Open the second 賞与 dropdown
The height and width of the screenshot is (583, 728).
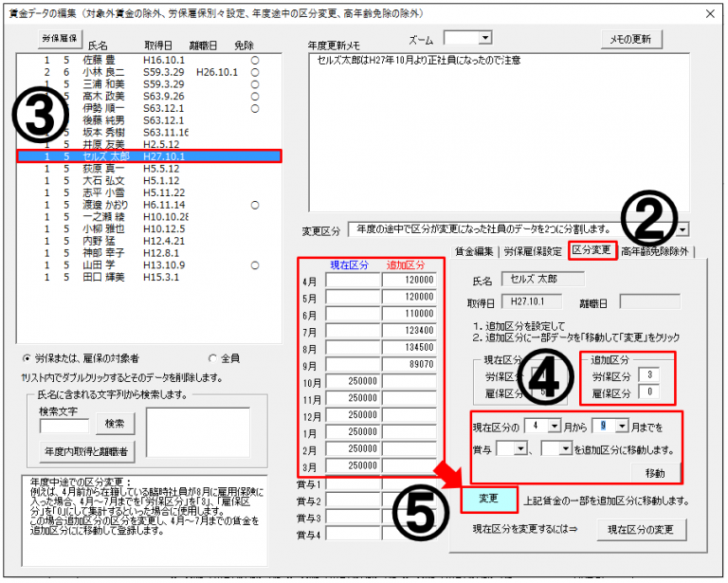pyautogui.click(x=565, y=448)
